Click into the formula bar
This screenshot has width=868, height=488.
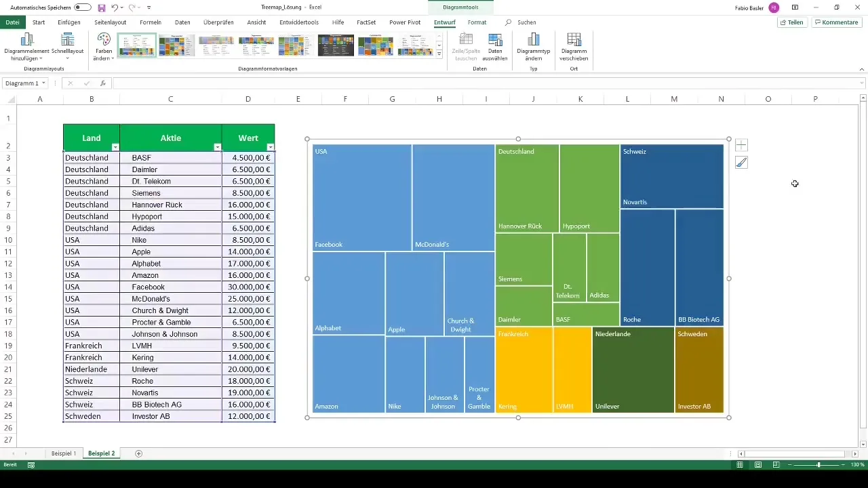click(485, 83)
